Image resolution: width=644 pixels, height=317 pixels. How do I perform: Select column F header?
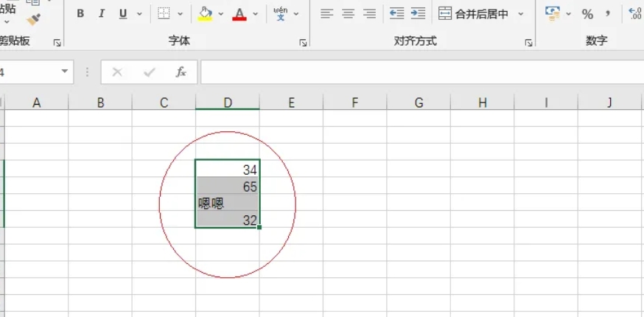355,102
